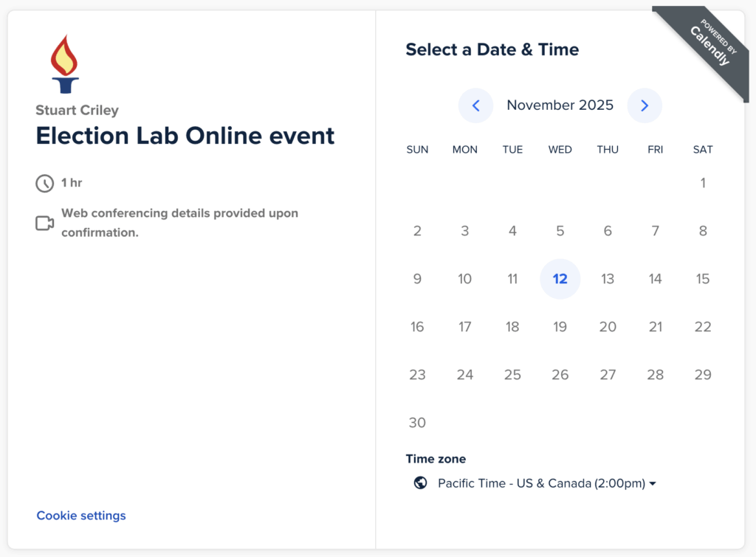Click the November 2025 month label

(x=560, y=105)
